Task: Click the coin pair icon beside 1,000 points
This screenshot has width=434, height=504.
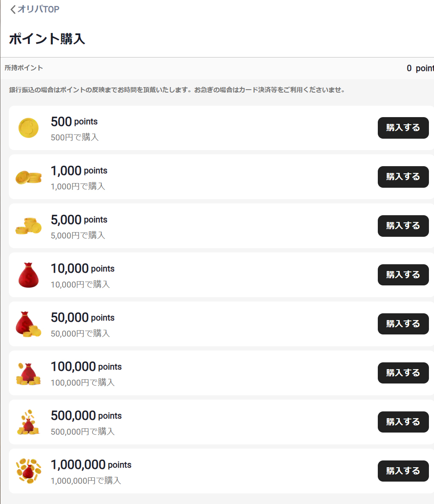Action: 29,177
